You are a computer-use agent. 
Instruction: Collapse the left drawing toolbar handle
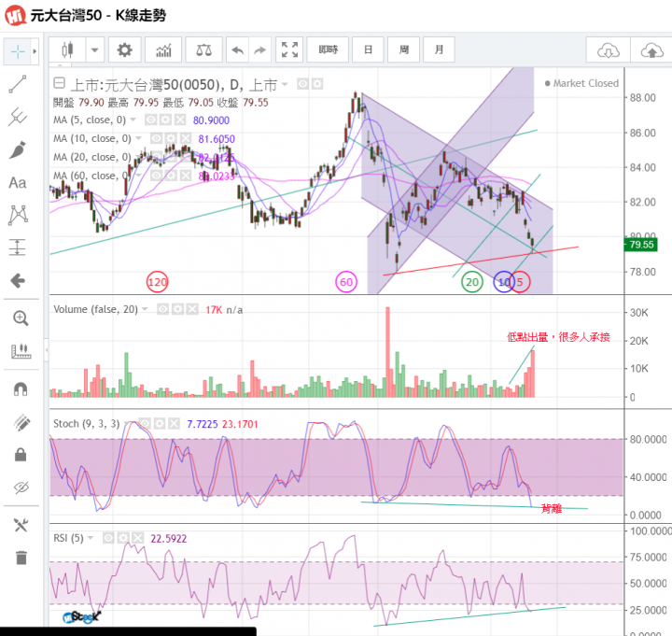(47, 350)
